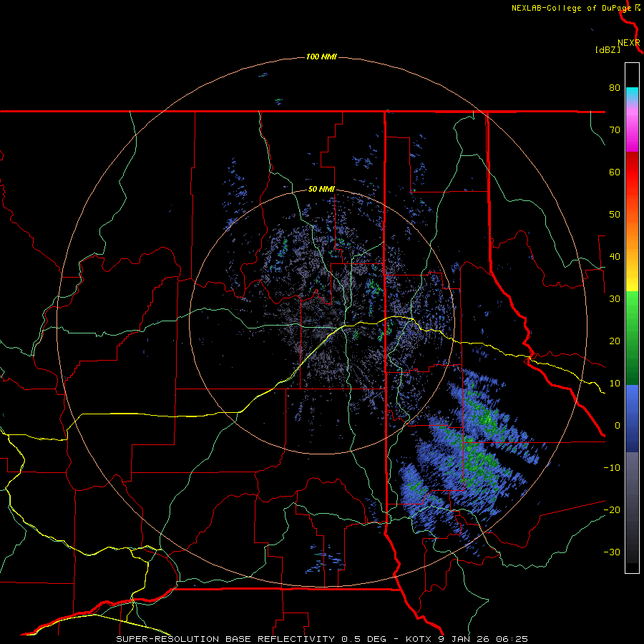Click the 30 value on the dBZ scale
The height and width of the screenshot is (644, 644).
tap(615, 298)
